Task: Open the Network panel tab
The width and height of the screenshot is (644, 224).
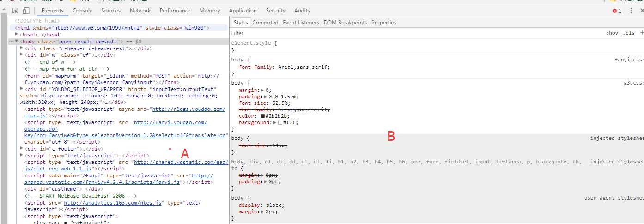Action: (140, 11)
